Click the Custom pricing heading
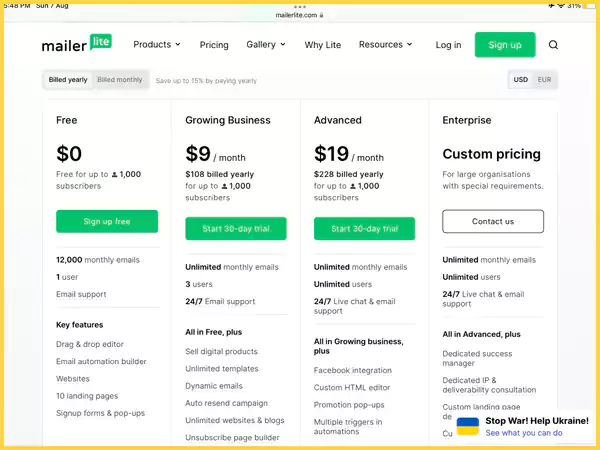 (491, 154)
